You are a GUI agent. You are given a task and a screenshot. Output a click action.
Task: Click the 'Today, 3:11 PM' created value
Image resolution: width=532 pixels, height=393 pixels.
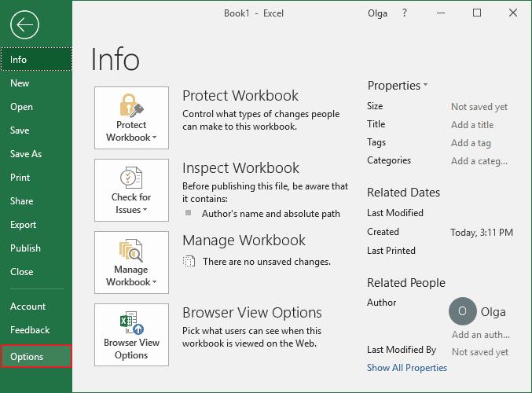482,233
